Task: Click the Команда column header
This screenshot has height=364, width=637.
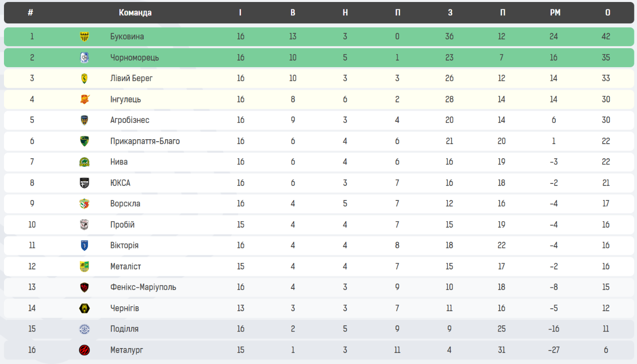Action: (x=135, y=13)
